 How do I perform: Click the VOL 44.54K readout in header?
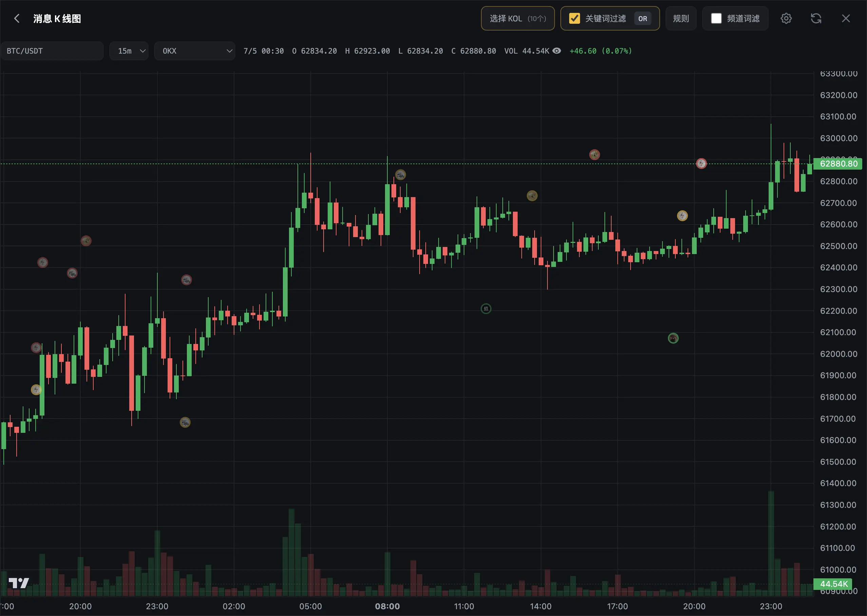(x=527, y=51)
